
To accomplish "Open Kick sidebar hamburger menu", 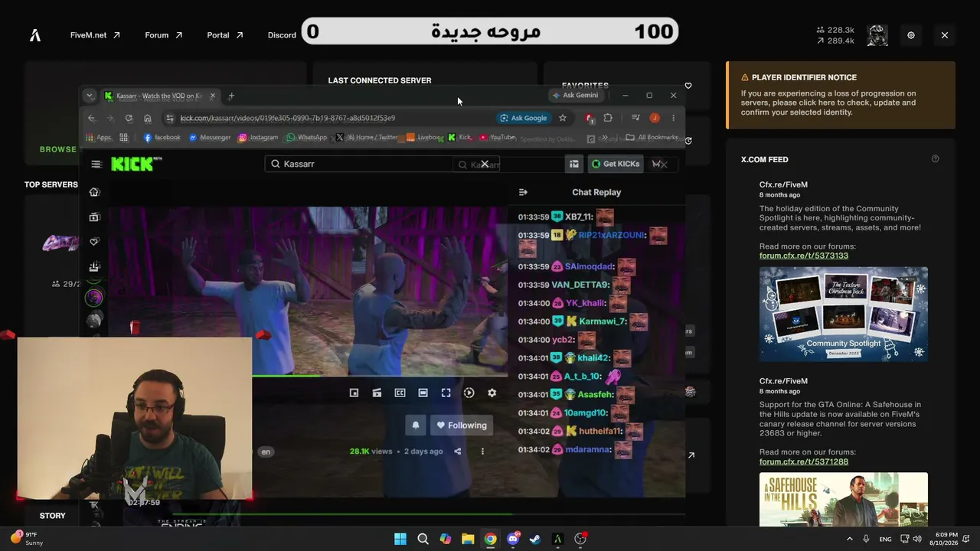I will pos(96,164).
